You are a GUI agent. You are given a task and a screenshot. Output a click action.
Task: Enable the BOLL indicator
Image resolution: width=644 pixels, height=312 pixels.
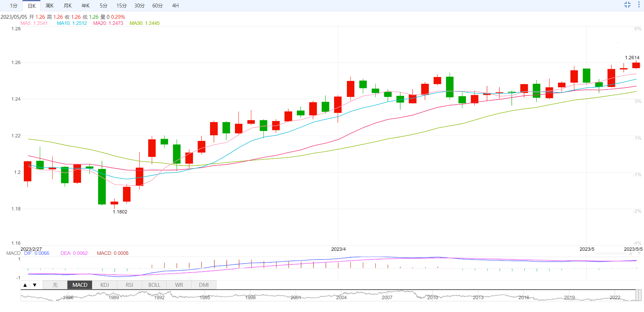[x=154, y=285]
